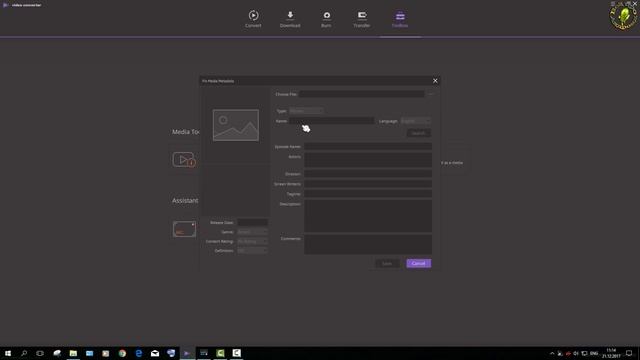The image size is (640, 360).
Task: Open File Explorer from the taskbar
Action: click(x=73, y=353)
